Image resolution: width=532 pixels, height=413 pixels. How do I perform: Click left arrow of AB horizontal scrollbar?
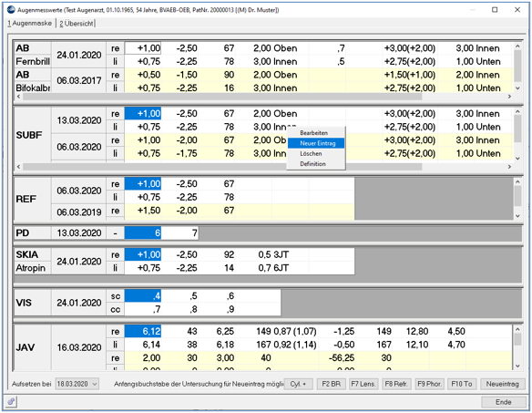(x=18, y=97)
